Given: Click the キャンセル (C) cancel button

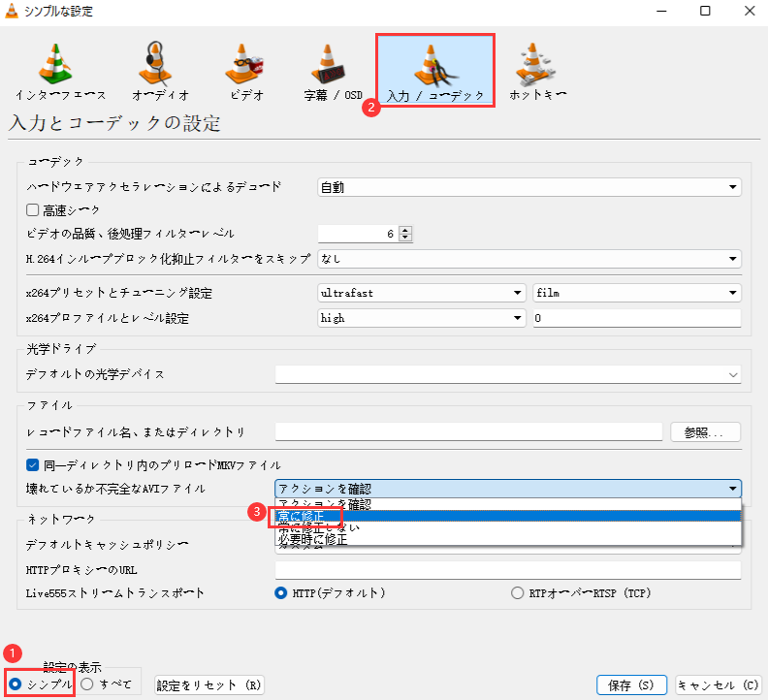Looking at the screenshot, I should pos(719,684).
